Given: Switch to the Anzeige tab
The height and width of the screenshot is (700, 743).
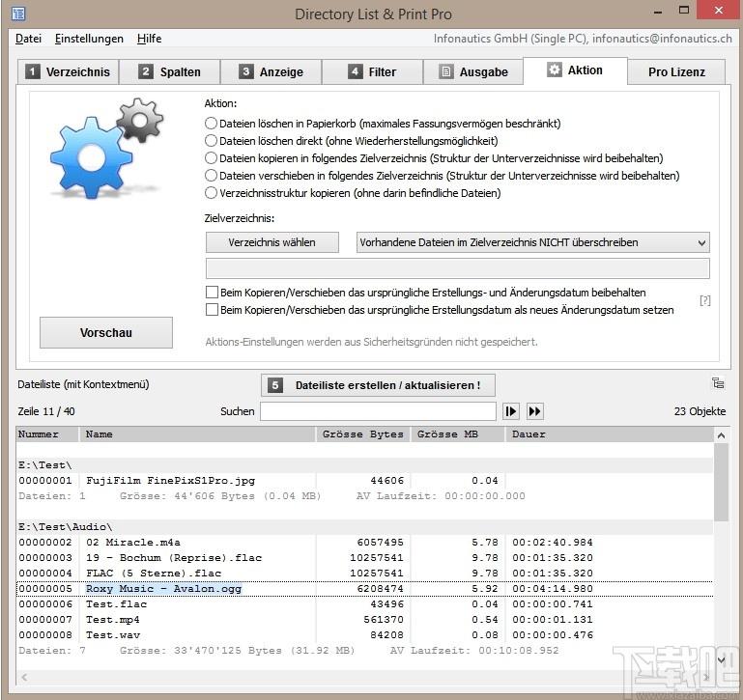Looking at the screenshot, I should coord(271,72).
